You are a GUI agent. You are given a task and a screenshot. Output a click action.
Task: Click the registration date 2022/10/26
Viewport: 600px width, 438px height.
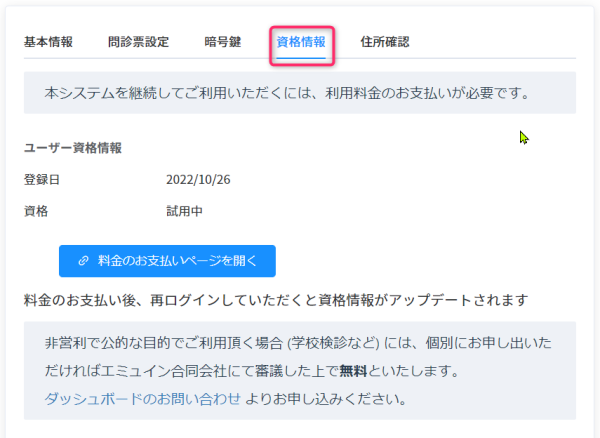coord(198,179)
